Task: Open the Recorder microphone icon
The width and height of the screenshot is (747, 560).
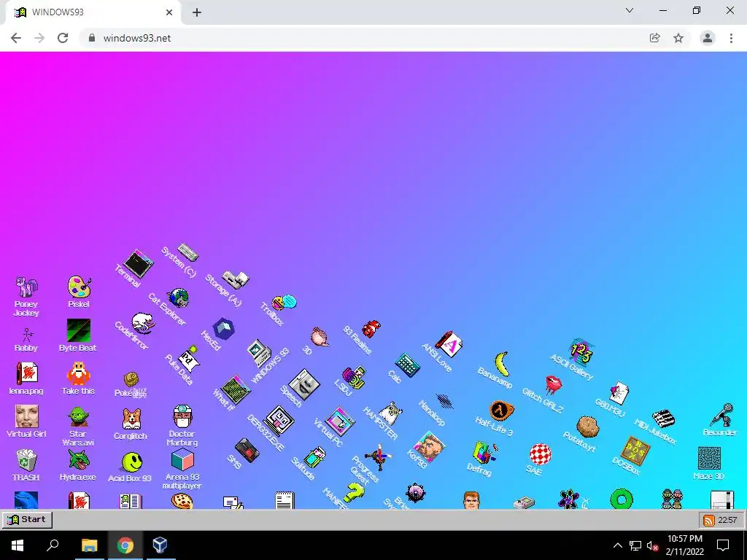Action: (721, 414)
